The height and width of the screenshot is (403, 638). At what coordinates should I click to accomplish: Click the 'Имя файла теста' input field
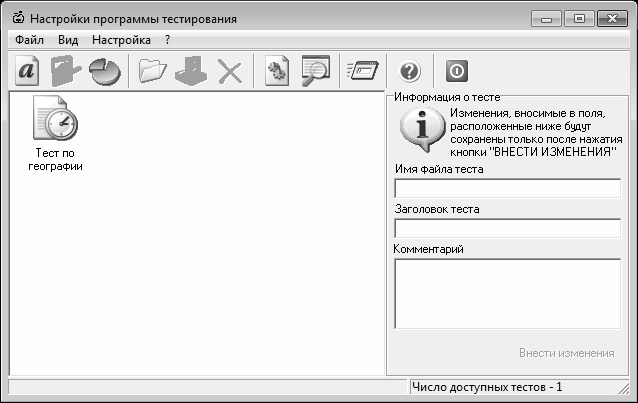507,188
